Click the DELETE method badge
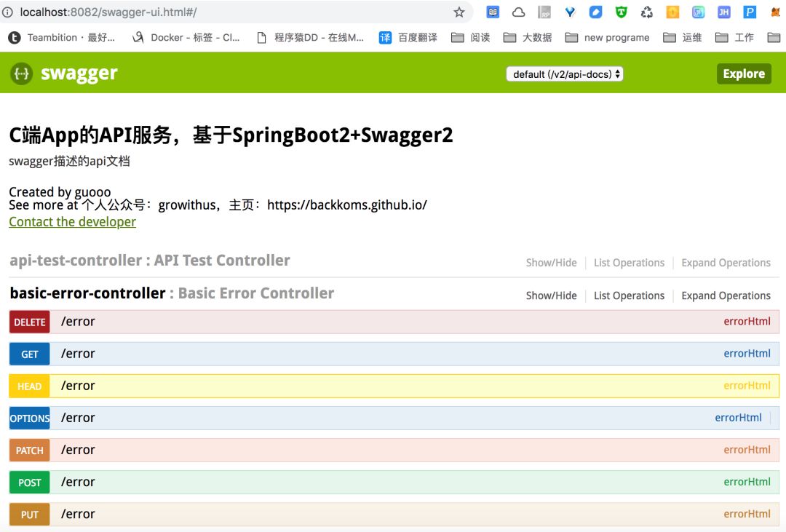Image resolution: width=786 pixels, height=532 pixels. point(30,322)
